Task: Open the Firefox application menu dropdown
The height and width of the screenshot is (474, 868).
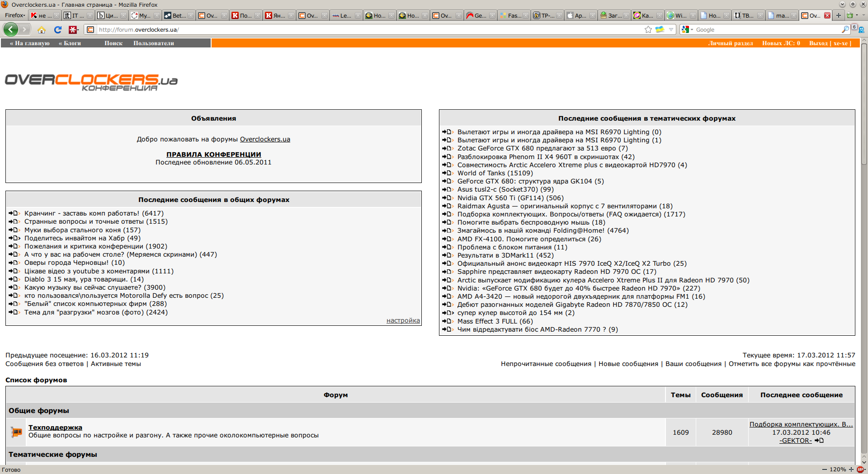Action: pos(14,15)
